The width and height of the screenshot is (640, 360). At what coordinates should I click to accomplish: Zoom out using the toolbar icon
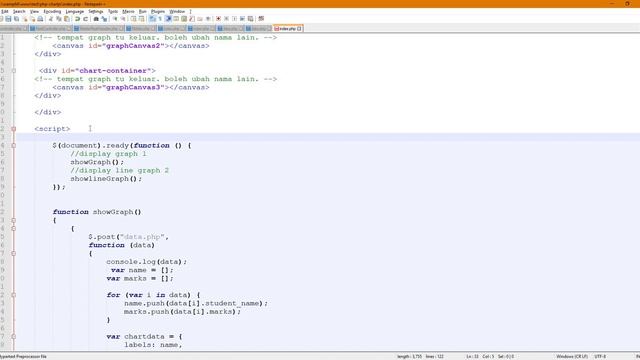tap(123, 19)
